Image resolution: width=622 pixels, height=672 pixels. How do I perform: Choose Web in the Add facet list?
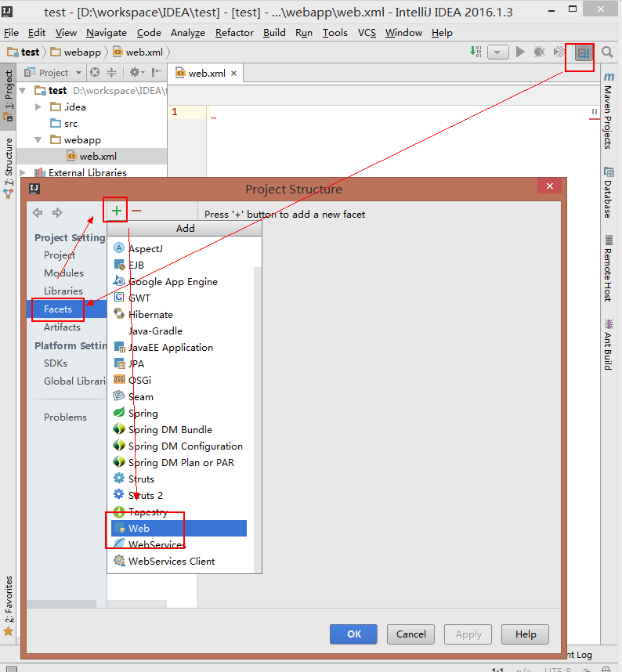pos(179,529)
